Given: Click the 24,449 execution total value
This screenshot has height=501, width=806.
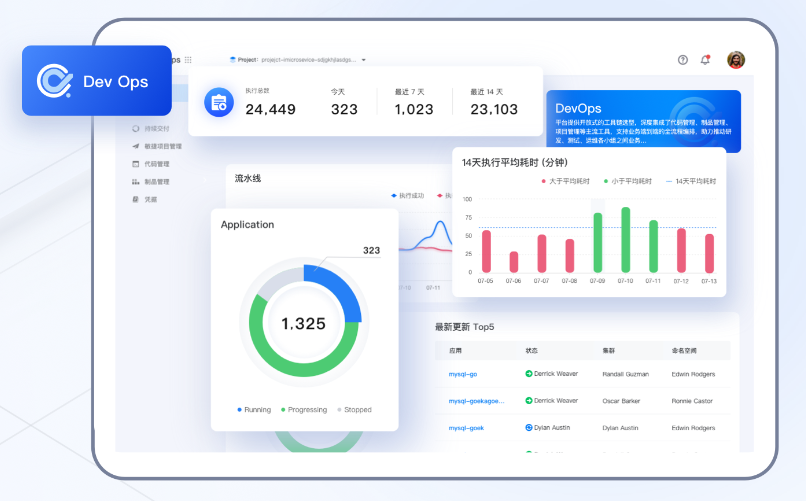Looking at the screenshot, I should 270,109.
